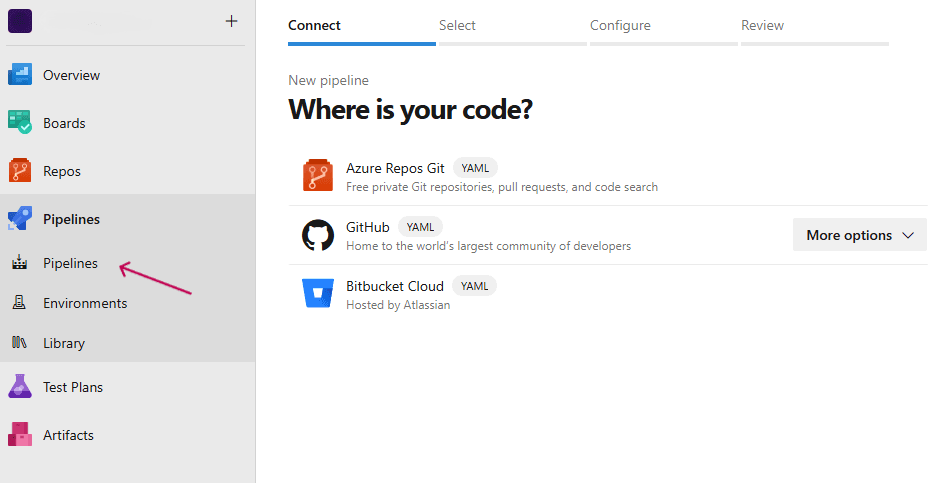Image resolution: width=952 pixels, height=483 pixels.
Task: Navigate to Boards label in sidebar
Action: coord(64,123)
